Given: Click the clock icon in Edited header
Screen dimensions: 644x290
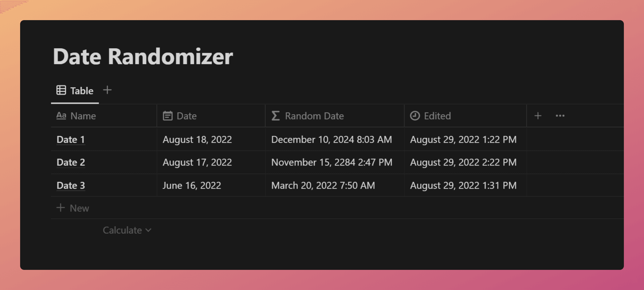Looking at the screenshot, I should point(415,116).
